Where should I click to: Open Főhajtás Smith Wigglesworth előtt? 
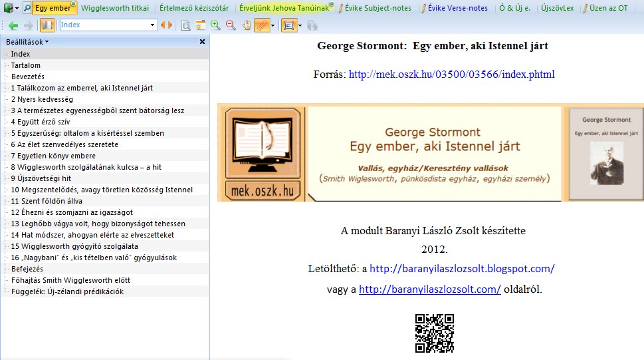coord(70,280)
